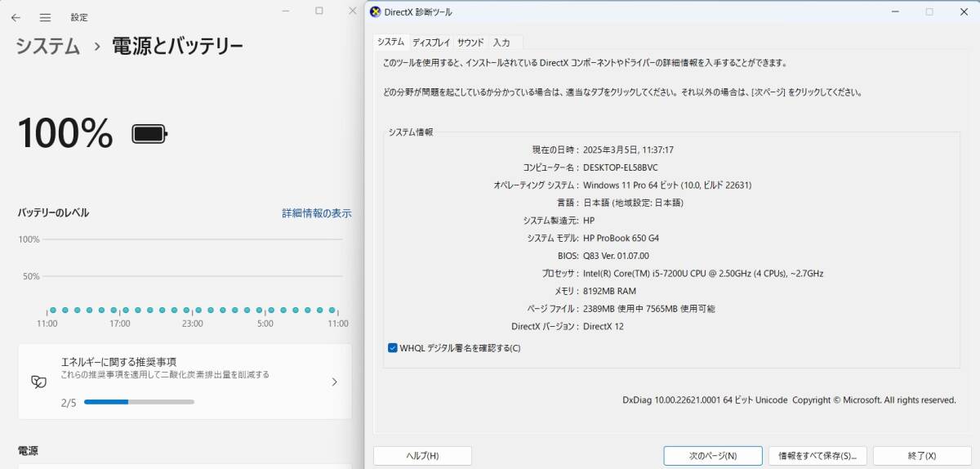Image resolution: width=980 pixels, height=469 pixels.
Task: Go back using the Settings back arrow
Action: [16, 17]
